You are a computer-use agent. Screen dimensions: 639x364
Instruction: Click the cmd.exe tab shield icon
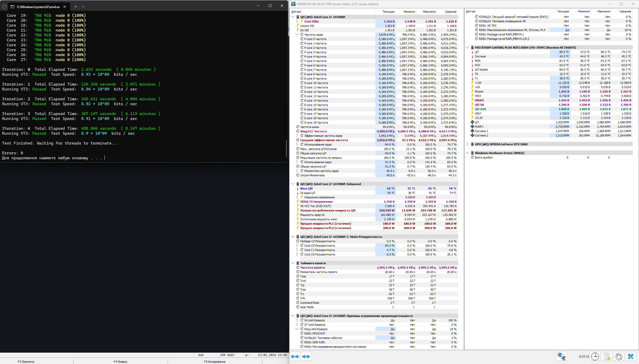click(4, 7)
